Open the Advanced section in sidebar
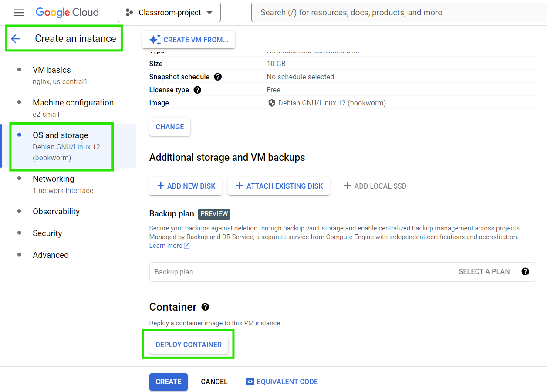The height and width of the screenshot is (392, 547). tap(51, 255)
